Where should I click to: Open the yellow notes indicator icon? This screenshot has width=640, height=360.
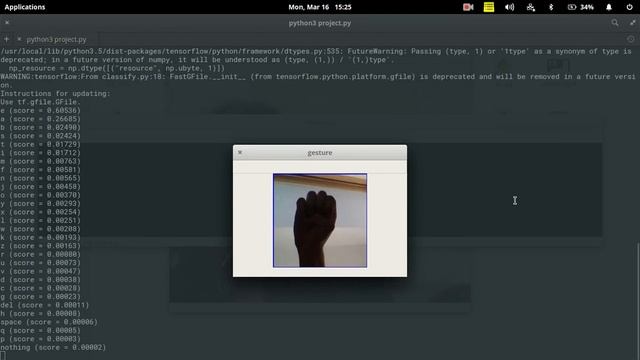coord(489,7)
